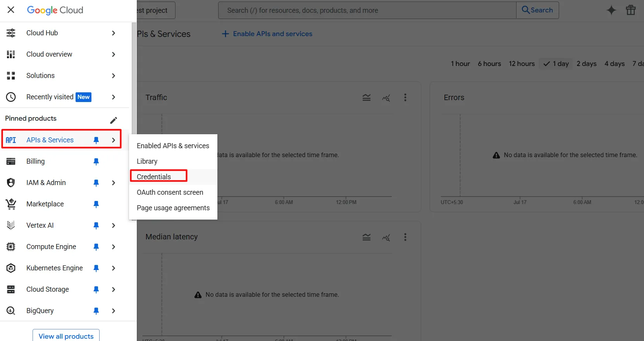Click the Vertex AI icon
Screen dimensions: 644x341
(11, 225)
